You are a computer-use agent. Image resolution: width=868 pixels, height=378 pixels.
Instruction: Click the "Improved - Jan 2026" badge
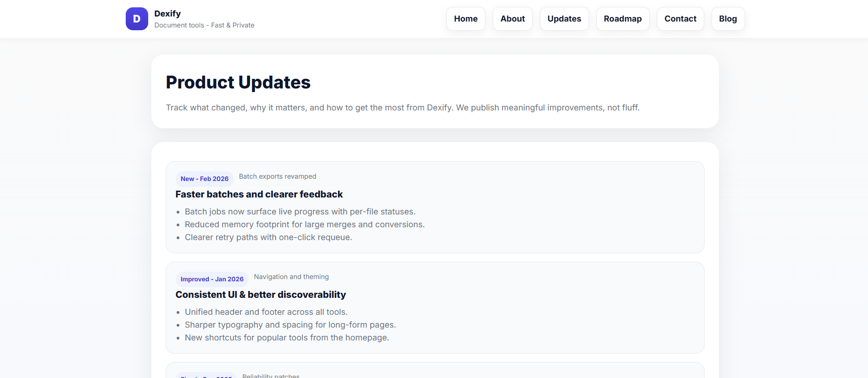[212, 279]
